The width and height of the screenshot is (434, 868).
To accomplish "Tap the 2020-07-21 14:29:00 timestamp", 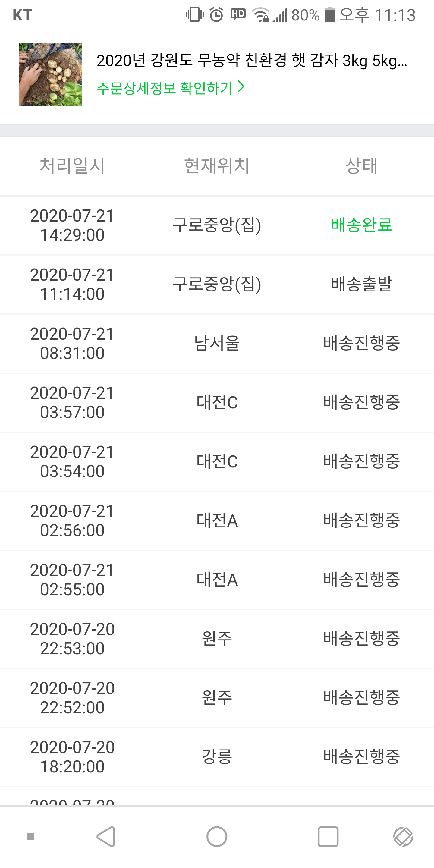I will [72, 225].
